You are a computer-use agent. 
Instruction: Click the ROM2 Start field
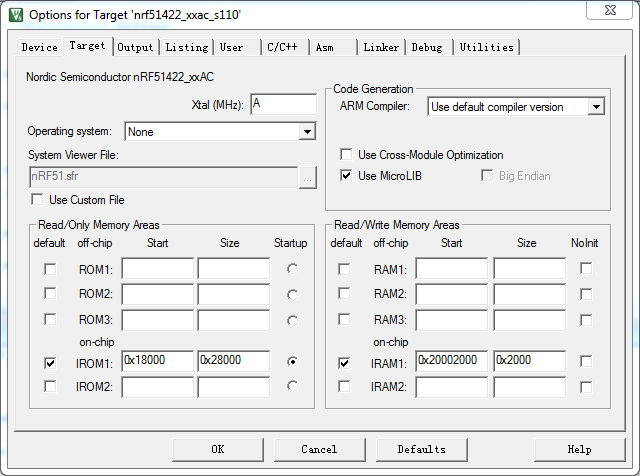pos(158,294)
